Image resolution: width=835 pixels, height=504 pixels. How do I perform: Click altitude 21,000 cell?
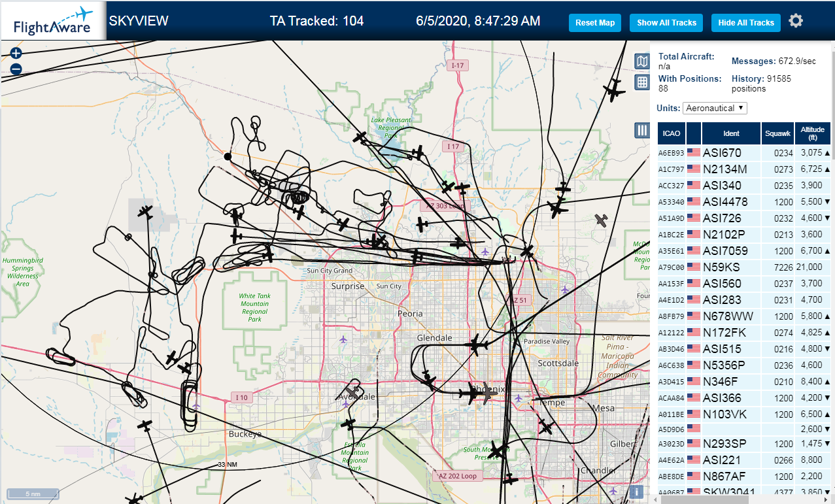coord(811,267)
